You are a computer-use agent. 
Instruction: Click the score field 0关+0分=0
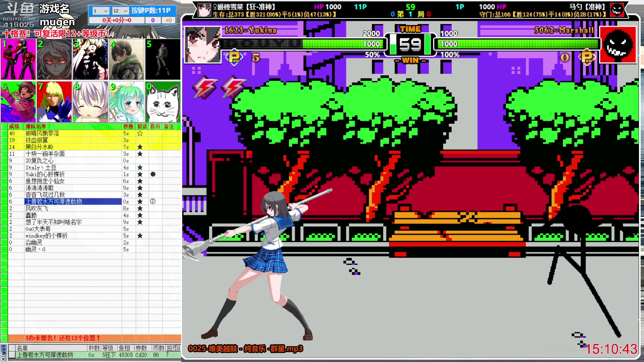pyautogui.click(x=117, y=20)
